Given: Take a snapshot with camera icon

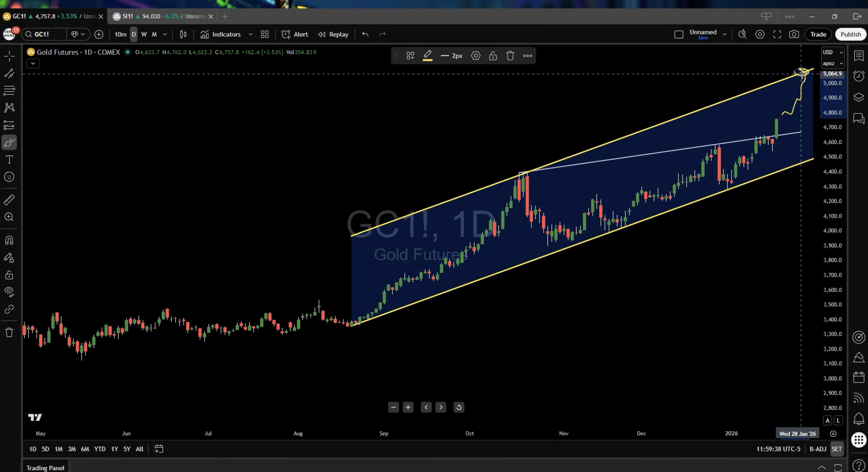Looking at the screenshot, I should click(x=794, y=34).
